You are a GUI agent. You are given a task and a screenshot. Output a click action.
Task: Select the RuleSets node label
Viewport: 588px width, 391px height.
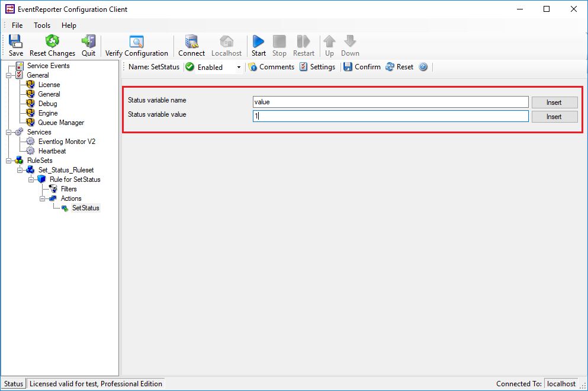[40, 161]
